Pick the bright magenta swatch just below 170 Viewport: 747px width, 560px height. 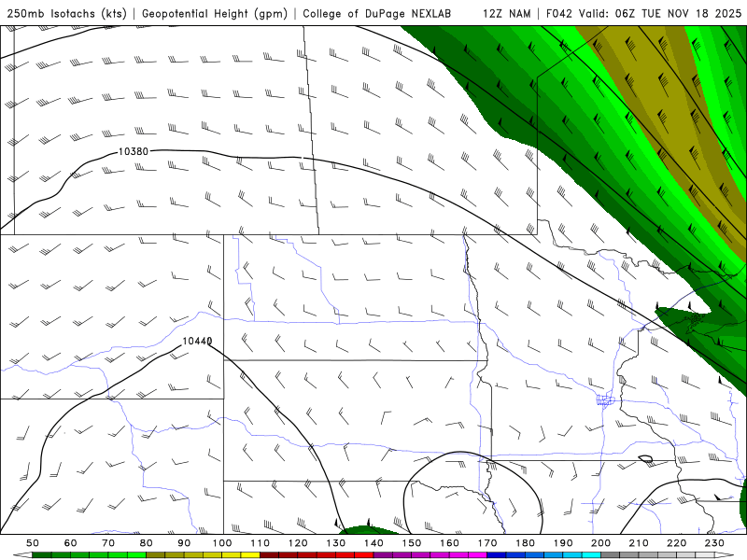(x=478, y=554)
